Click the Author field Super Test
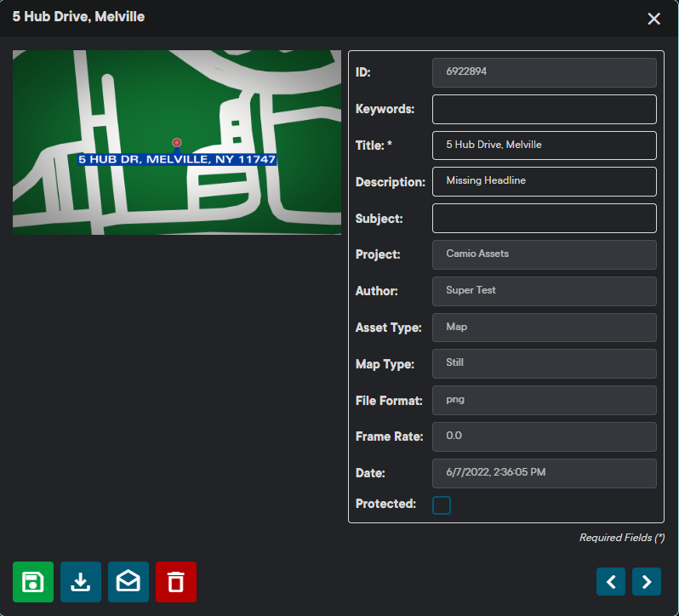The image size is (679, 616). pos(545,291)
